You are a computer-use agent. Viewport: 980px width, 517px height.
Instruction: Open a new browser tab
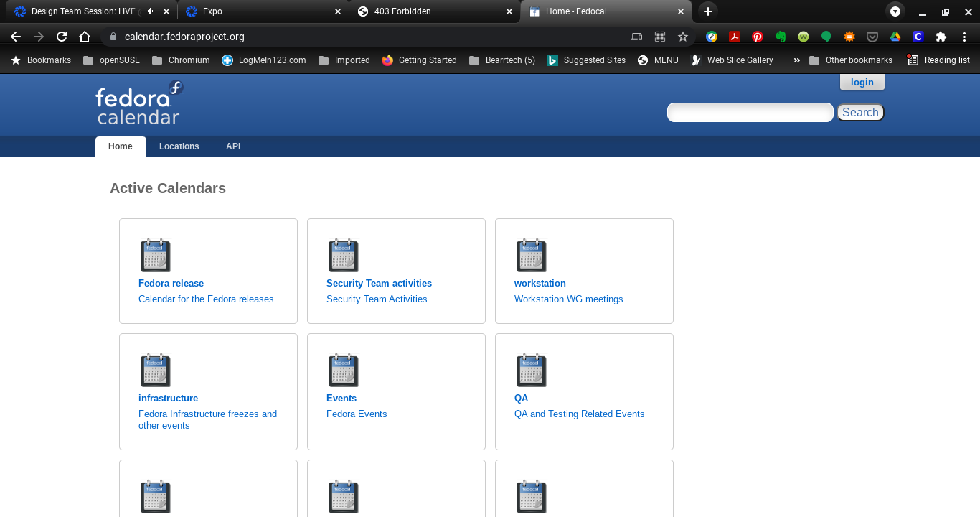coord(708,11)
